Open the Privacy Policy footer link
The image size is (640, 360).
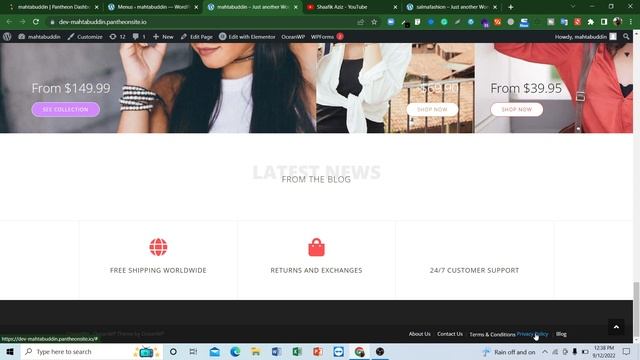(x=532, y=334)
